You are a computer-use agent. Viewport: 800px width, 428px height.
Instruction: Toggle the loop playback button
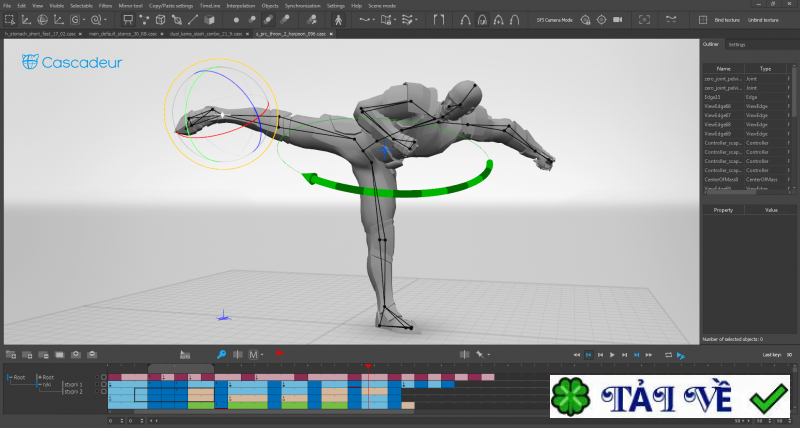[667, 354]
